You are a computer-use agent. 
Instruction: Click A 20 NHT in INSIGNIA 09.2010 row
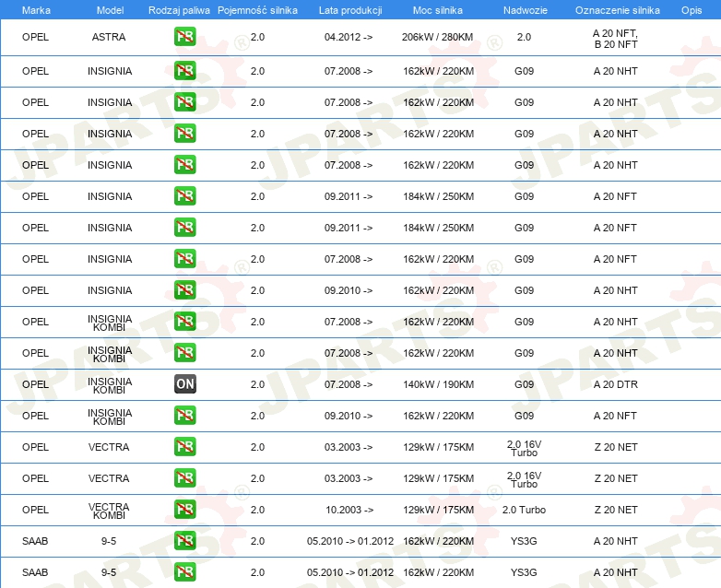click(616, 290)
